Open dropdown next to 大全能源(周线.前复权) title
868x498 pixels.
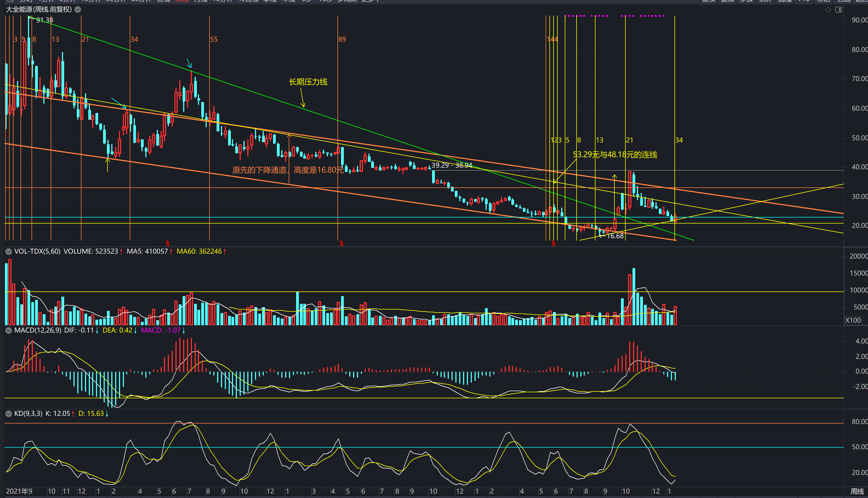tap(78, 10)
